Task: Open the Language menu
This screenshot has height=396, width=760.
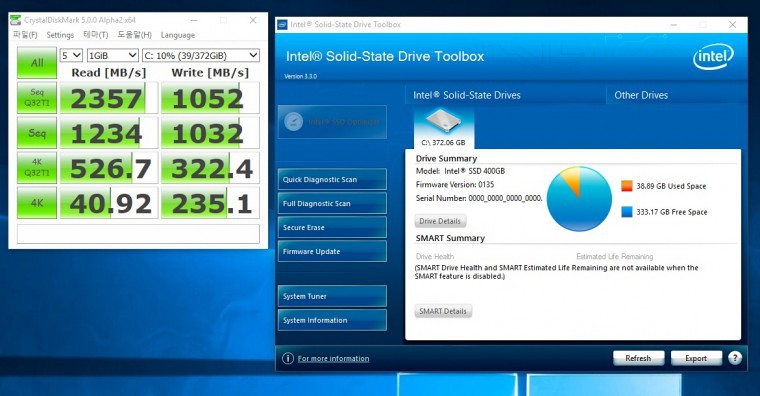Action: coord(178,35)
